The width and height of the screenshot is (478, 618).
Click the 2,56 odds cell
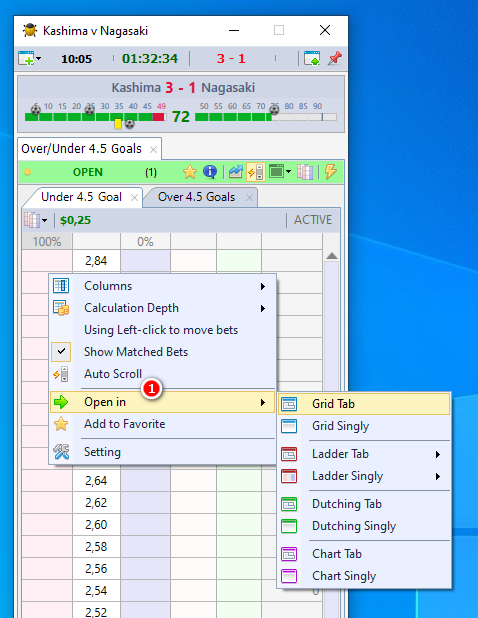coord(96,569)
